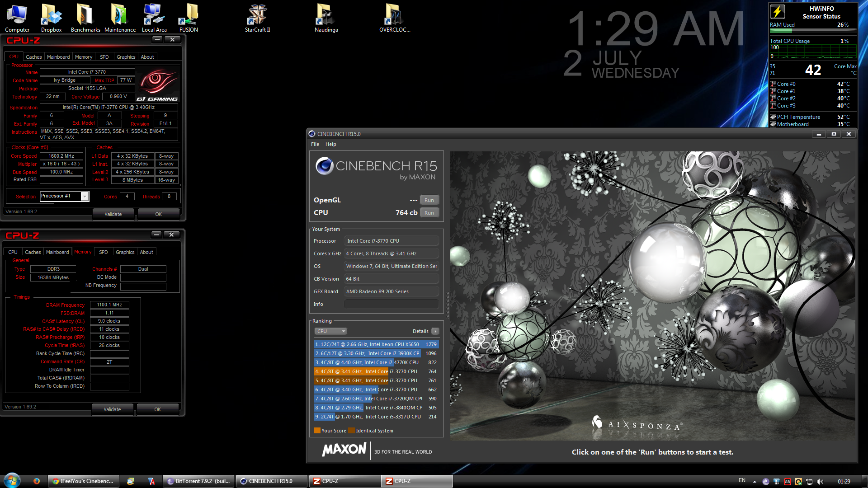Click the Cinebench rendered scene preview
The height and width of the screenshot is (488, 868).
(x=652, y=296)
